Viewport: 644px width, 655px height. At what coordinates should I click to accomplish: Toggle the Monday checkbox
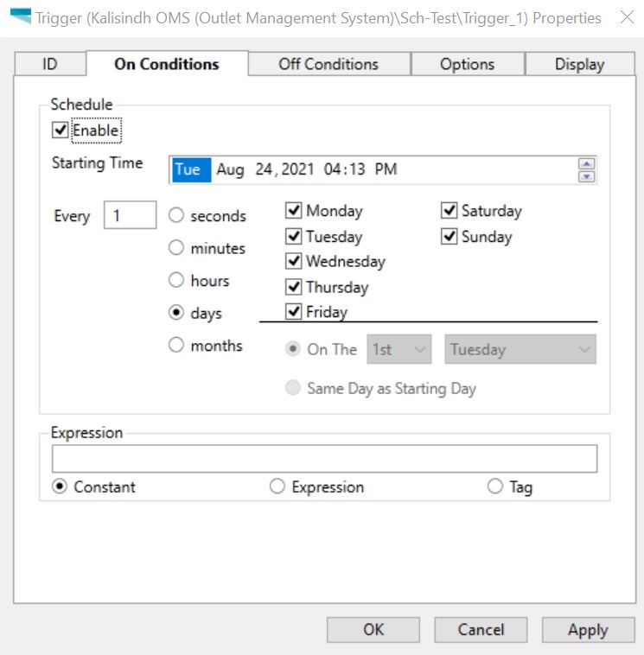coord(293,211)
